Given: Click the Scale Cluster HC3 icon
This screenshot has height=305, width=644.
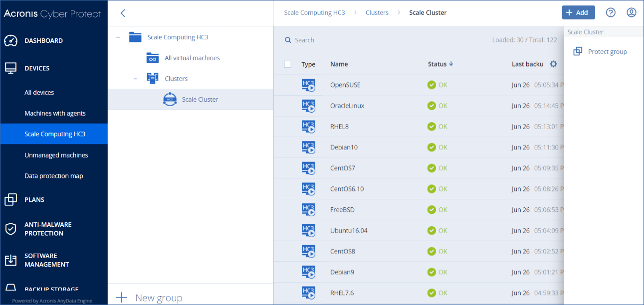Looking at the screenshot, I should click(x=170, y=99).
